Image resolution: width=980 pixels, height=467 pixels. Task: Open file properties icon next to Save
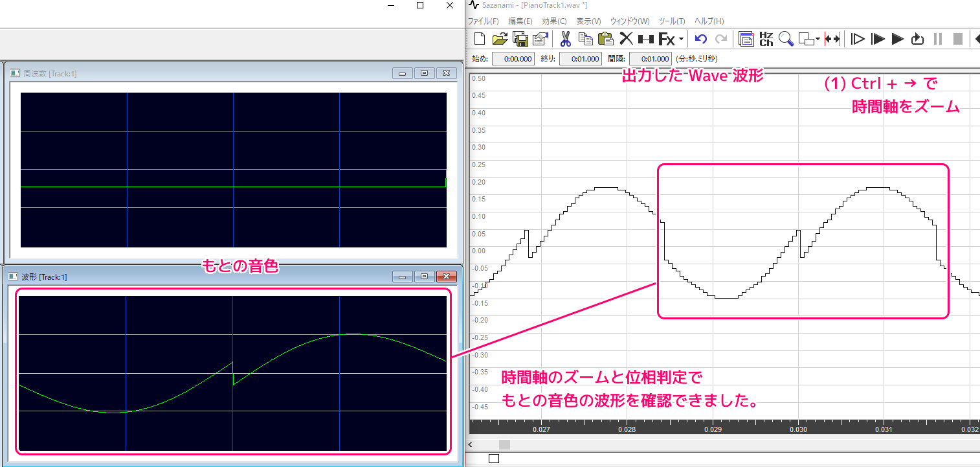coord(540,39)
